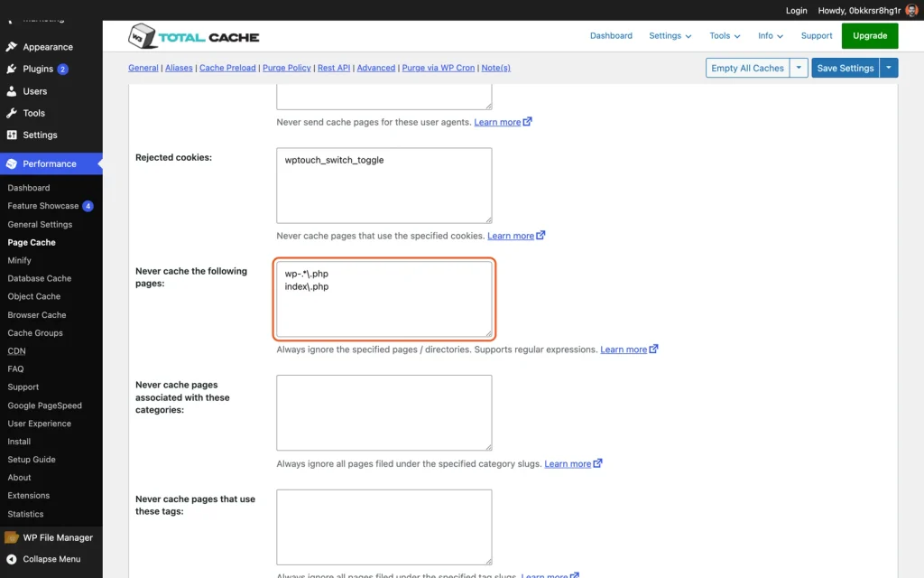Viewport: 924px width, 578px height.
Task: Open Learn more link for category slugs
Action: pos(568,463)
